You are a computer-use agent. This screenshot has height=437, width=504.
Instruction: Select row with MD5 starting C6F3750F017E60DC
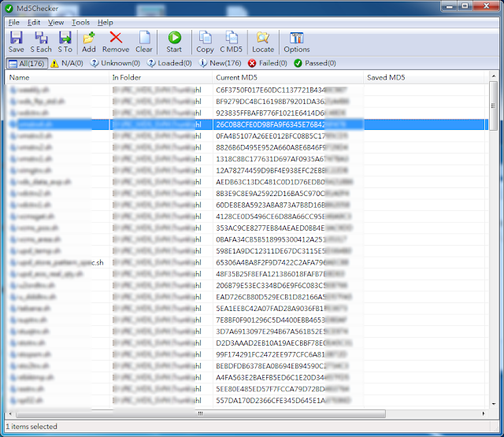click(x=246, y=90)
